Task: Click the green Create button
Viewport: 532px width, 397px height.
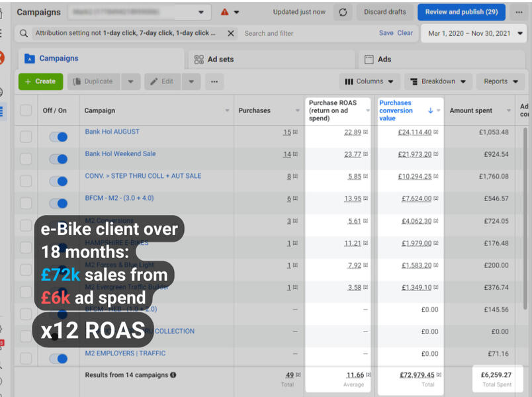Action: [x=40, y=81]
